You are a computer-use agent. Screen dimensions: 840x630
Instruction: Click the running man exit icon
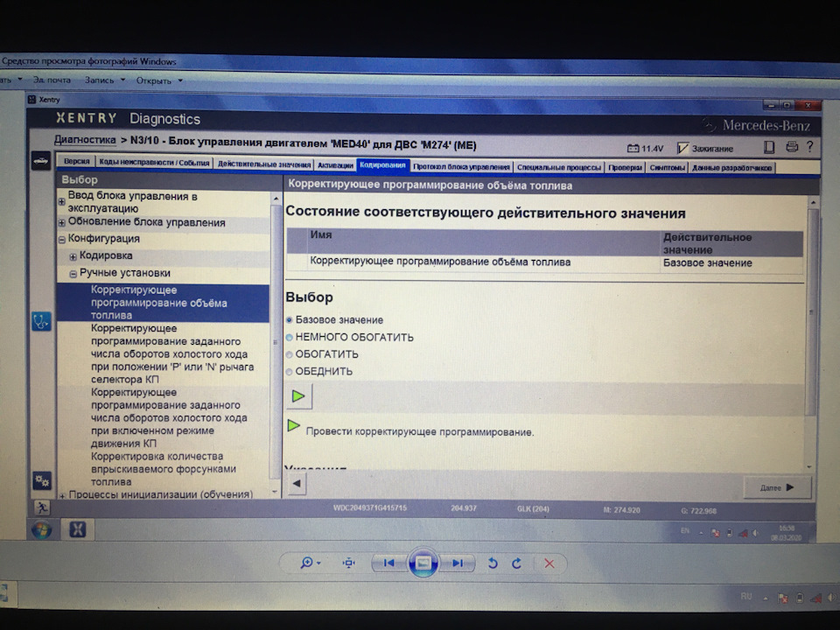point(41,507)
